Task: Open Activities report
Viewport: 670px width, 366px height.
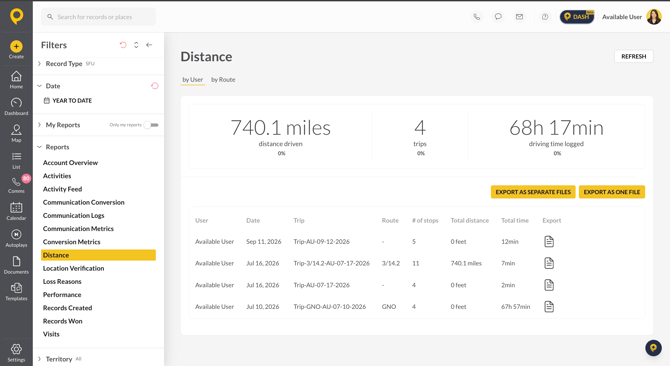Action: [x=57, y=176]
